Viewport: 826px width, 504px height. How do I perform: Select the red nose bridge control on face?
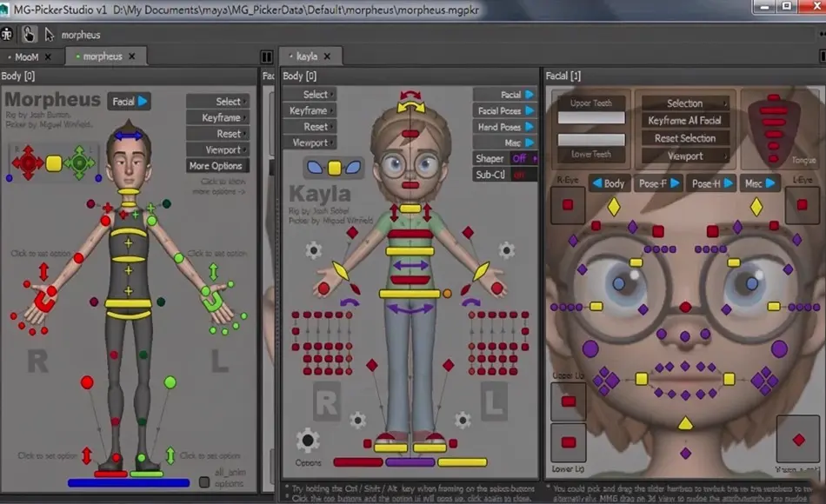[685, 307]
